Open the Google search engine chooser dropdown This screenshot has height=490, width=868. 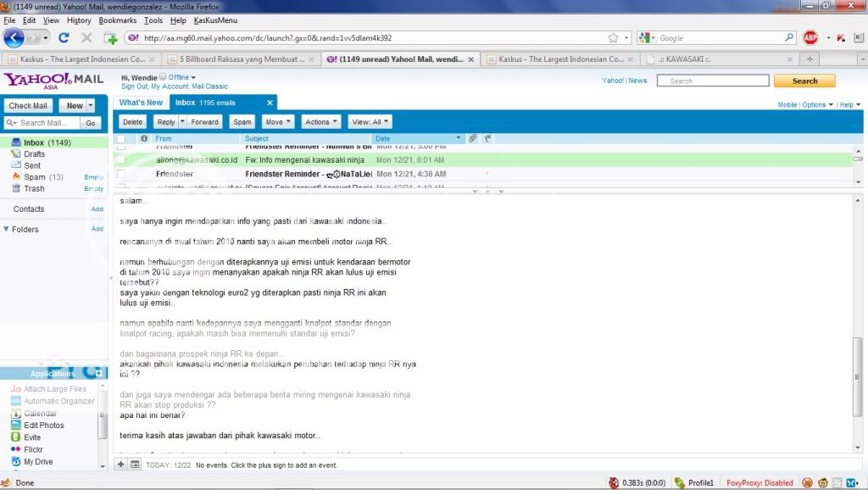pyautogui.click(x=647, y=37)
